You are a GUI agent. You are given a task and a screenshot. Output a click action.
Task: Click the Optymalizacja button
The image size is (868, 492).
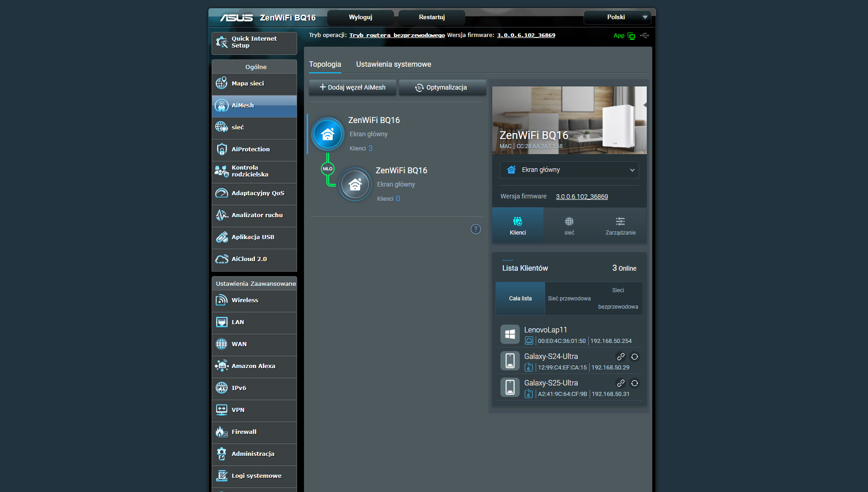442,87
